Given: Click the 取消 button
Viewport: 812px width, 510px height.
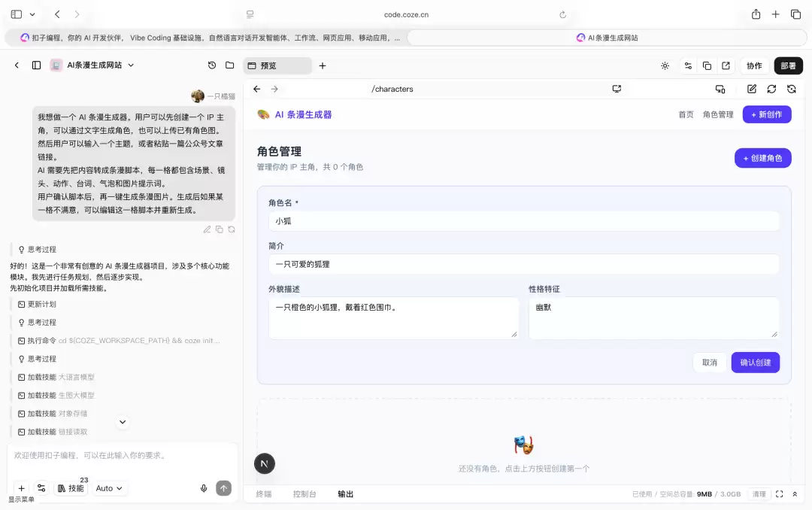Looking at the screenshot, I should (710, 363).
